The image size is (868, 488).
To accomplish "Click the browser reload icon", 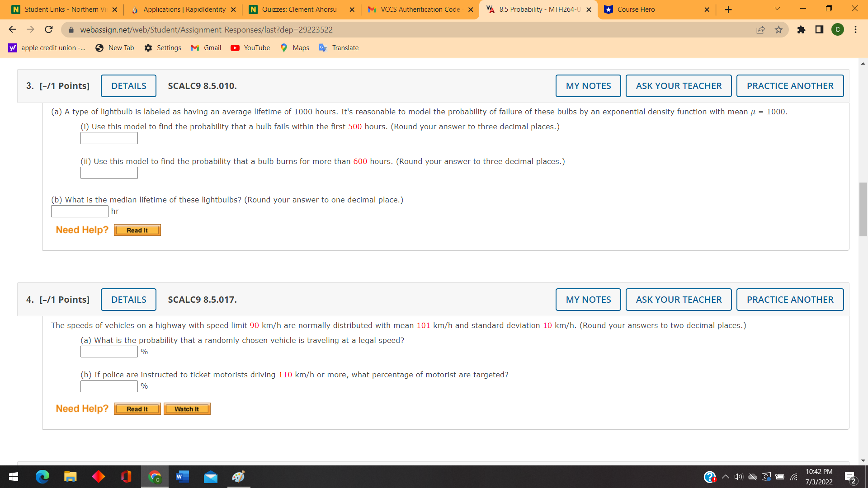I will [49, 30].
